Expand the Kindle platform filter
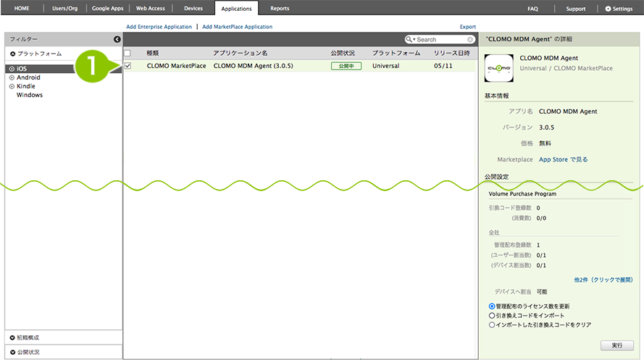 [12, 86]
